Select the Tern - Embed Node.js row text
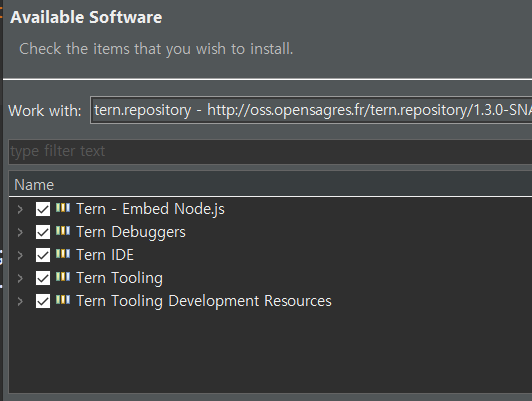 tap(150, 209)
